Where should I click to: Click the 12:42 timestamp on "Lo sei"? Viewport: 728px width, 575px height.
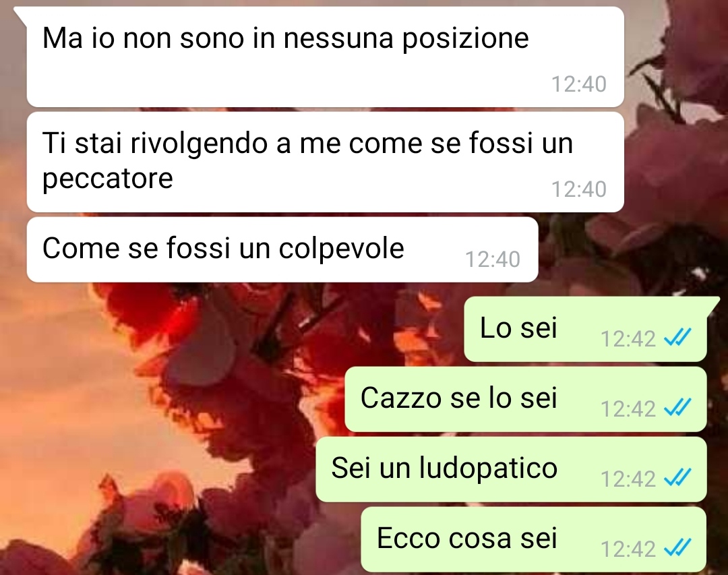pyautogui.click(x=628, y=339)
